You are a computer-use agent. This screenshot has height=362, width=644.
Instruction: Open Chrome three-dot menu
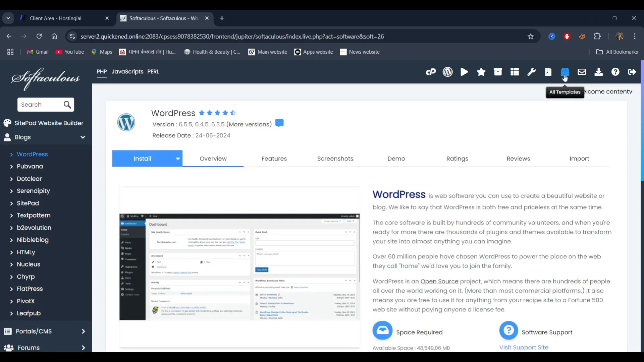(x=635, y=36)
